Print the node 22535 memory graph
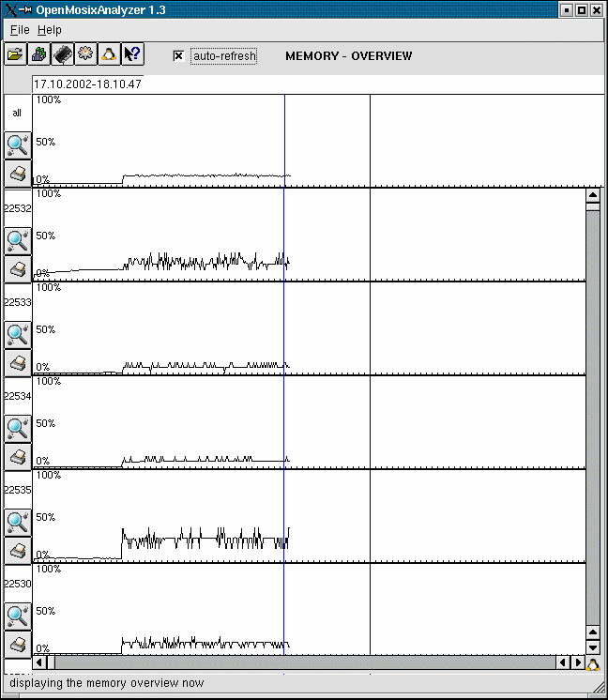This screenshot has width=608, height=700. pyautogui.click(x=18, y=551)
